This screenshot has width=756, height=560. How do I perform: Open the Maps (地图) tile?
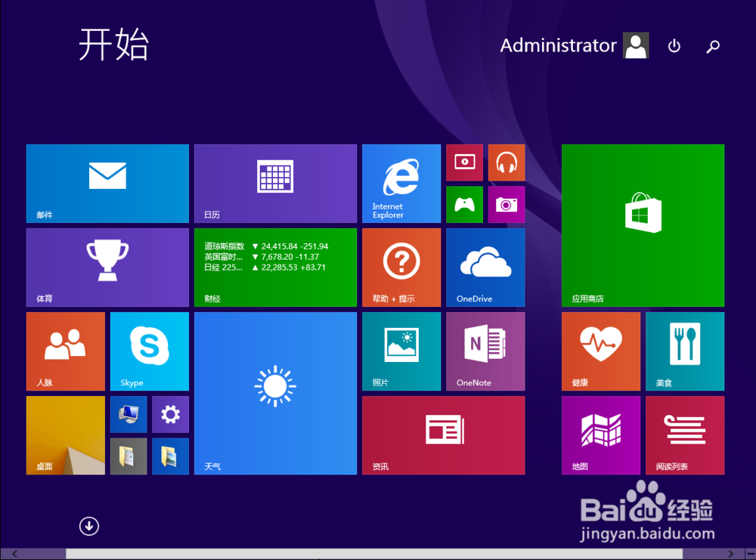601,435
